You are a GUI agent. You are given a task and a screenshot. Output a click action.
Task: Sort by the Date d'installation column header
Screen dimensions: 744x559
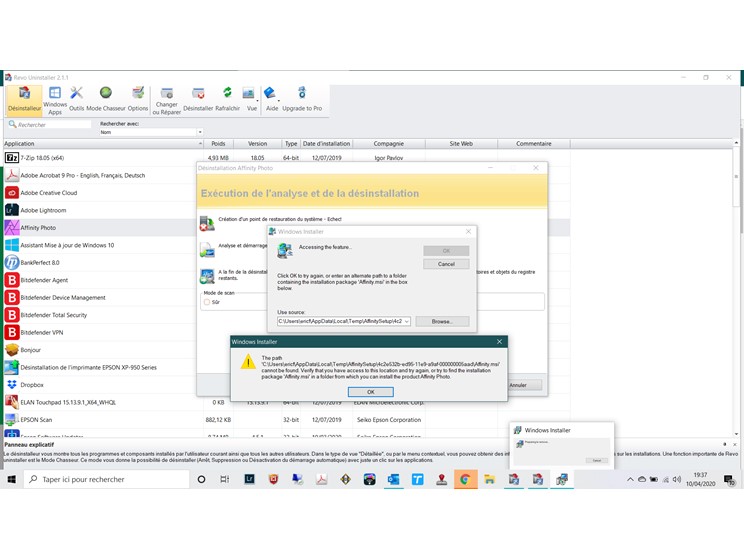(x=326, y=143)
